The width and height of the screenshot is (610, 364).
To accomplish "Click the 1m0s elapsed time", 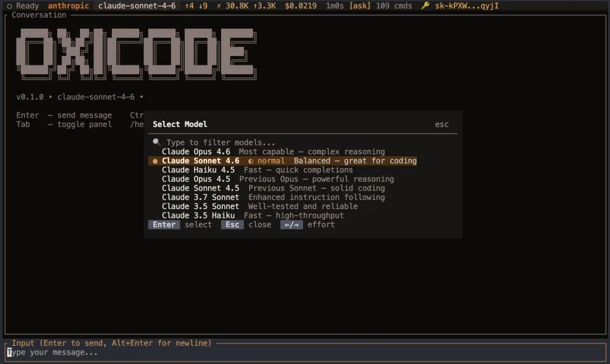I will click(335, 6).
